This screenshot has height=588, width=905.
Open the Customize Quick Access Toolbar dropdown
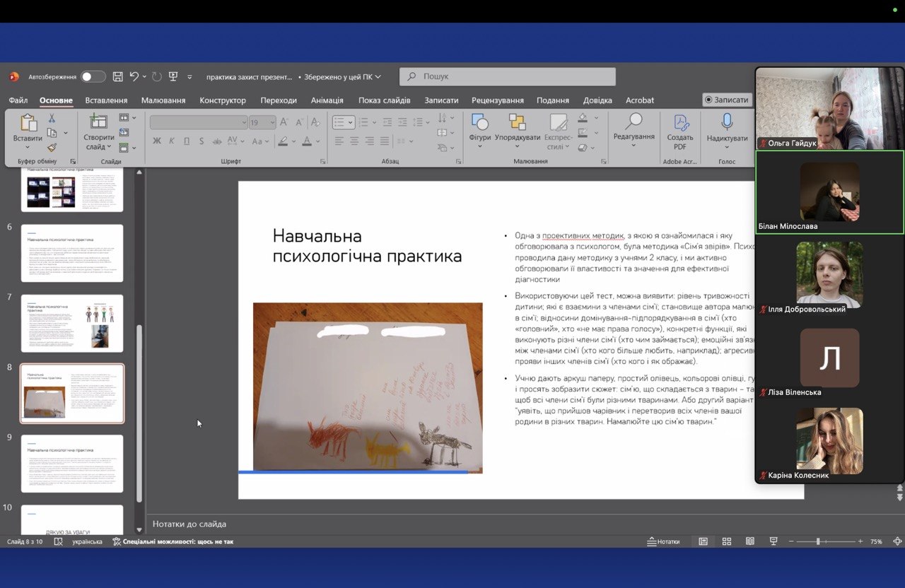pyautogui.click(x=189, y=76)
